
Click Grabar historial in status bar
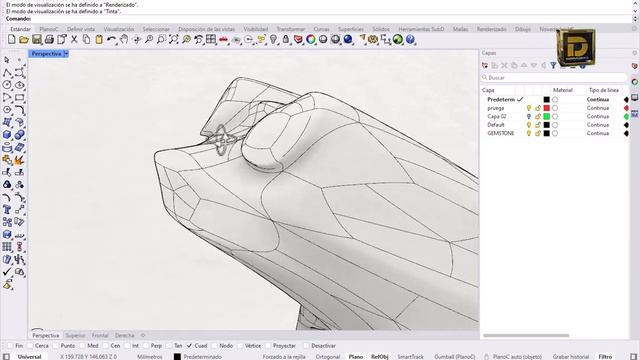[x=571, y=357]
